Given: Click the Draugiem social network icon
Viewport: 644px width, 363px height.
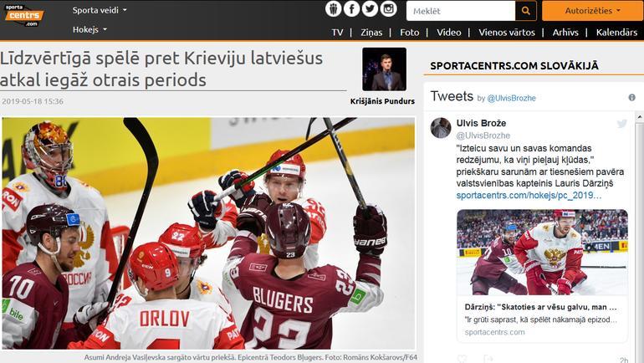Looking at the screenshot, I should click(x=333, y=9).
